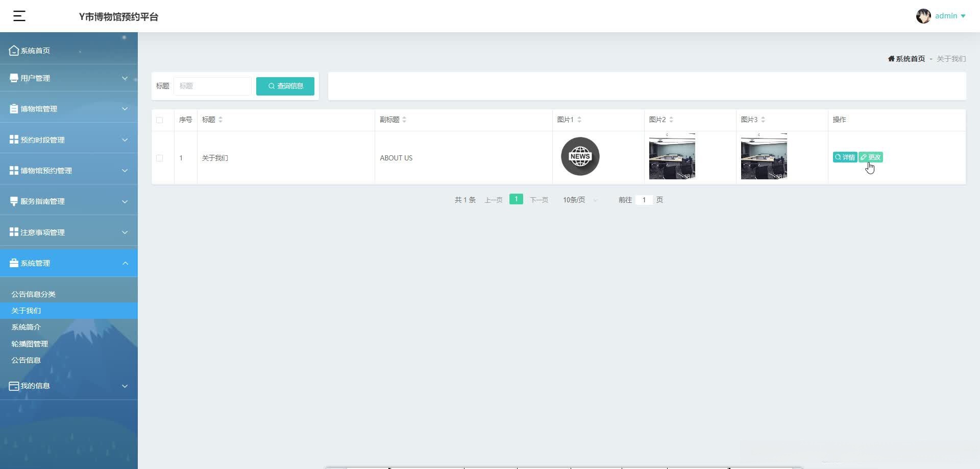This screenshot has height=469, width=980.
Task: Sort 图片1 column using its sort arrows
Action: point(579,120)
